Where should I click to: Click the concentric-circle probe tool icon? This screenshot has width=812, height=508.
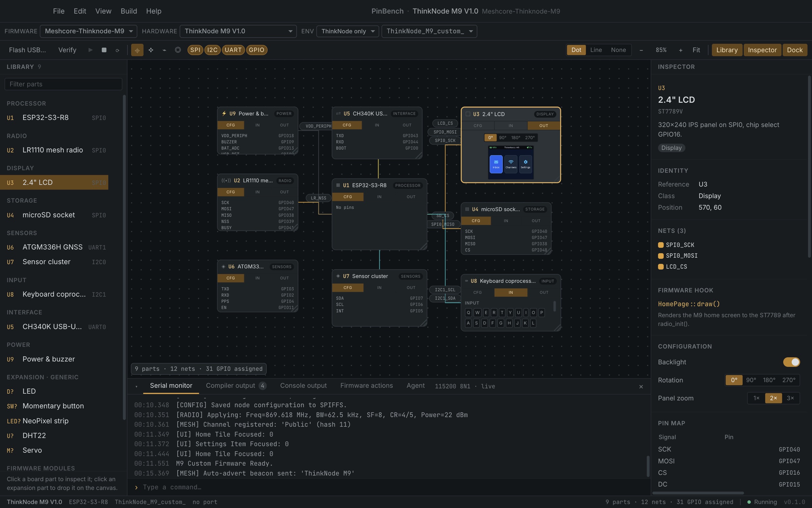(x=178, y=50)
